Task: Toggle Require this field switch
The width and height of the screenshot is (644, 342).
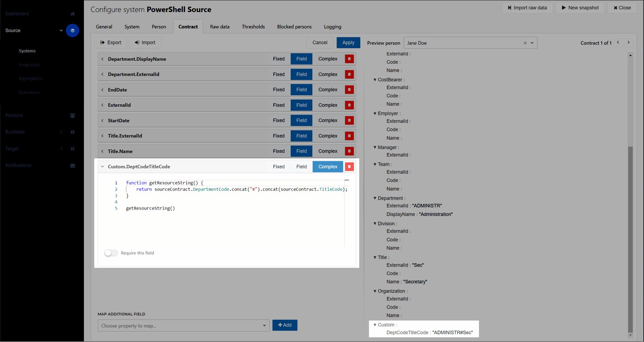Action: pos(111,253)
